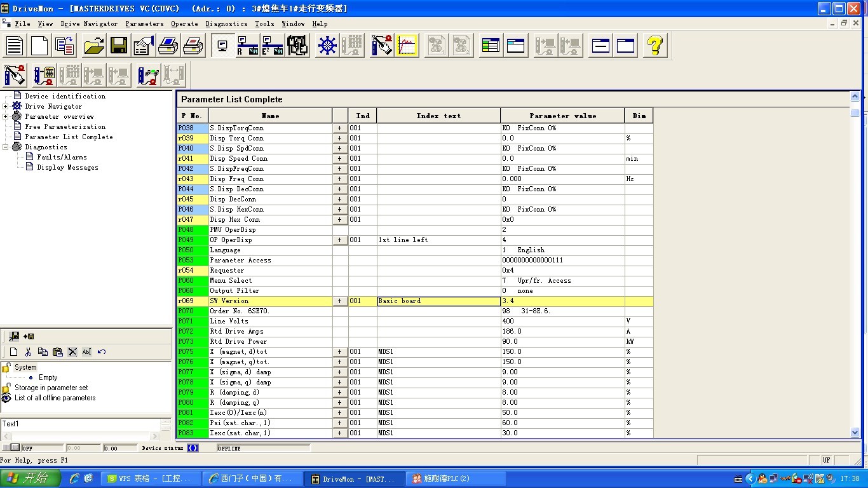The height and width of the screenshot is (488, 868).
Task: Expand index of P083 Iexc(sat.char,1)
Action: pos(340,433)
